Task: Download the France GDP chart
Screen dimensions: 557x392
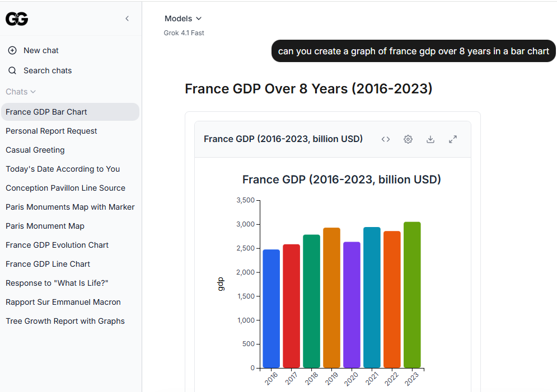Action: [430, 139]
